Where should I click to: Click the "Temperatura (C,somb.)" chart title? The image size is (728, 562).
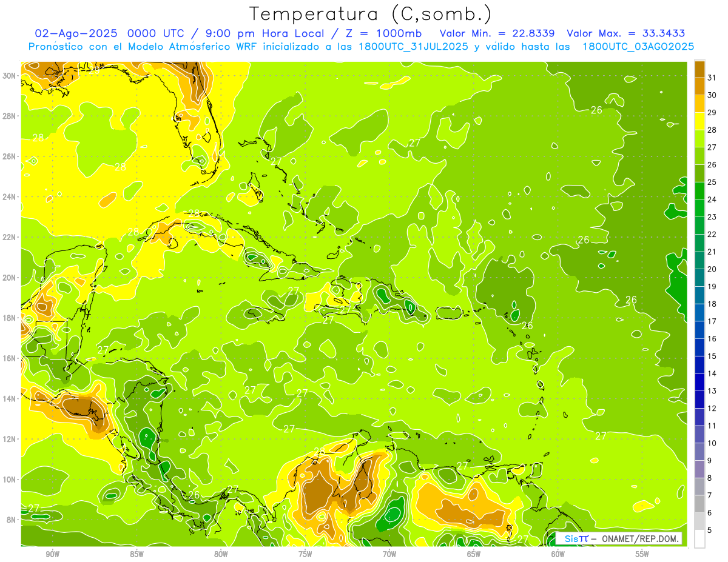(x=370, y=14)
